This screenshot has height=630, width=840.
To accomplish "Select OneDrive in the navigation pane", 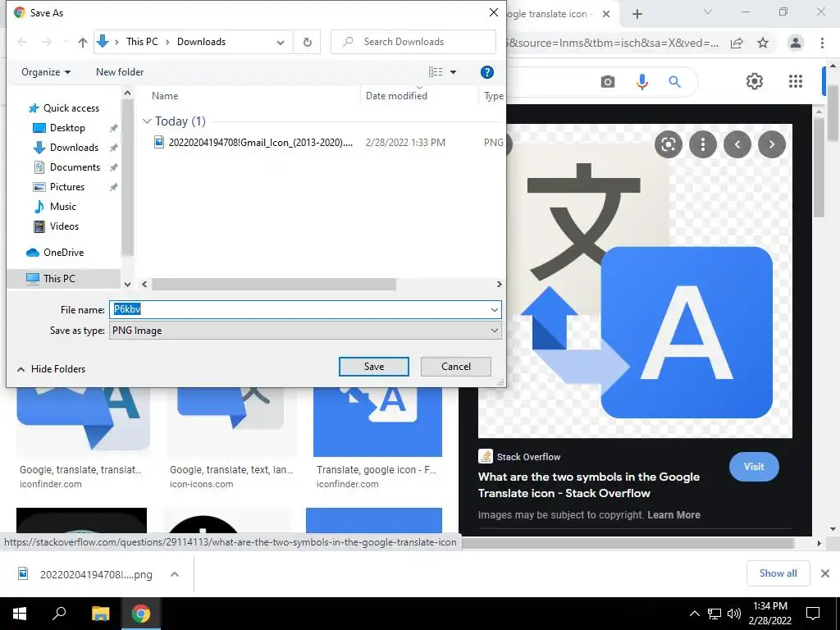I will pyautogui.click(x=63, y=253).
